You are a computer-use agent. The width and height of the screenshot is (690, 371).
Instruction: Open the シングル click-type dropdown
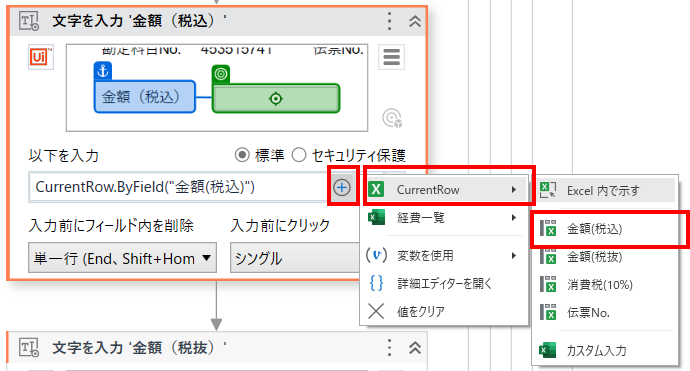tap(295, 258)
